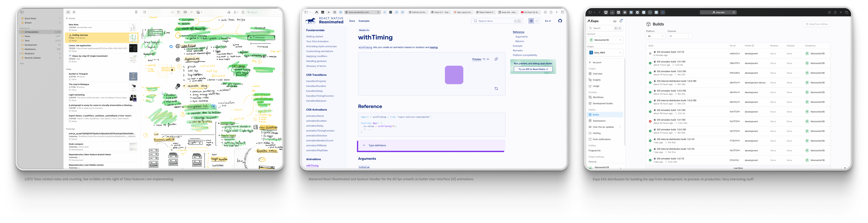Switch Notes to list view
The height and width of the screenshot is (223, 868).
(x=68, y=12)
